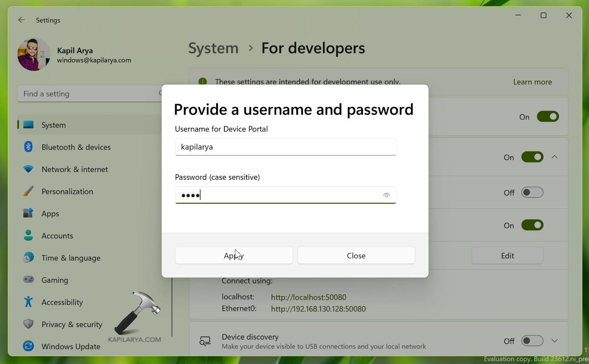The image size is (589, 364).
Task: Select Gaming in the sidebar
Action: [89, 280]
